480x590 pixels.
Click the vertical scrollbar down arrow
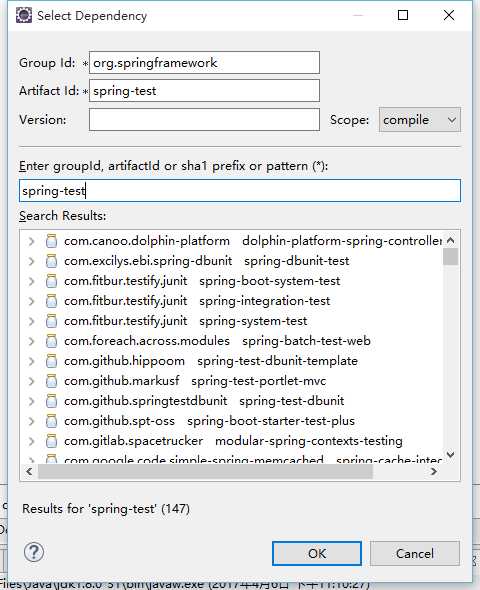point(450,455)
